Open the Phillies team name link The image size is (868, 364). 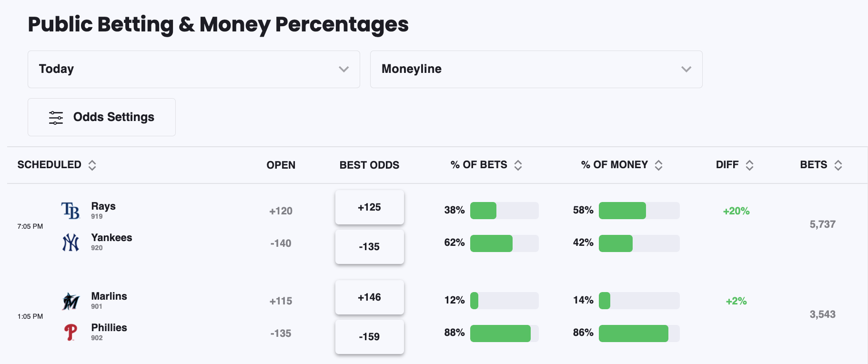[x=109, y=328]
